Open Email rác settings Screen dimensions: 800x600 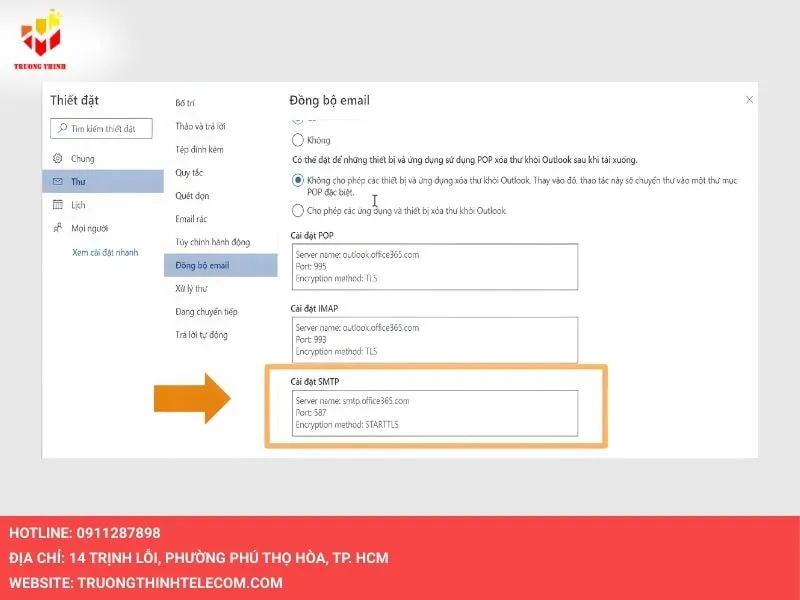(x=192, y=219)
